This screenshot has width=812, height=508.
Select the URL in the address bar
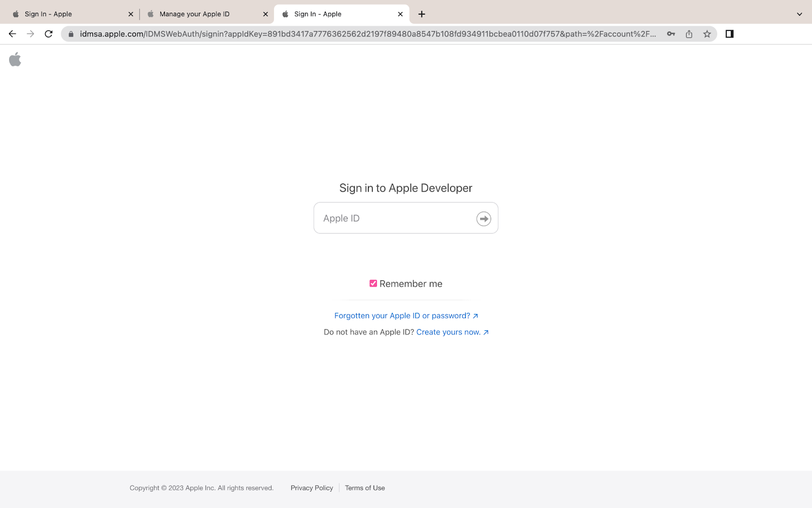[x=368, y=34]
